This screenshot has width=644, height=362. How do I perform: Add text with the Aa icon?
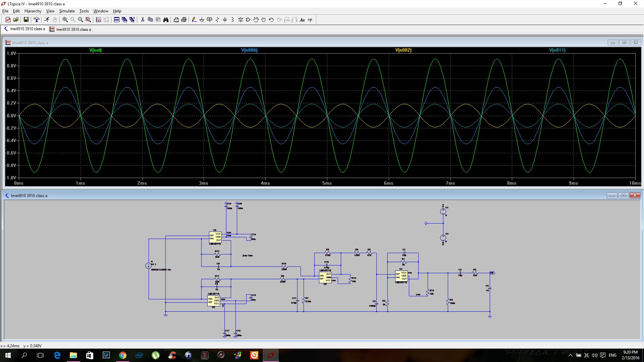pyautogui.click(x=302, y=20)
